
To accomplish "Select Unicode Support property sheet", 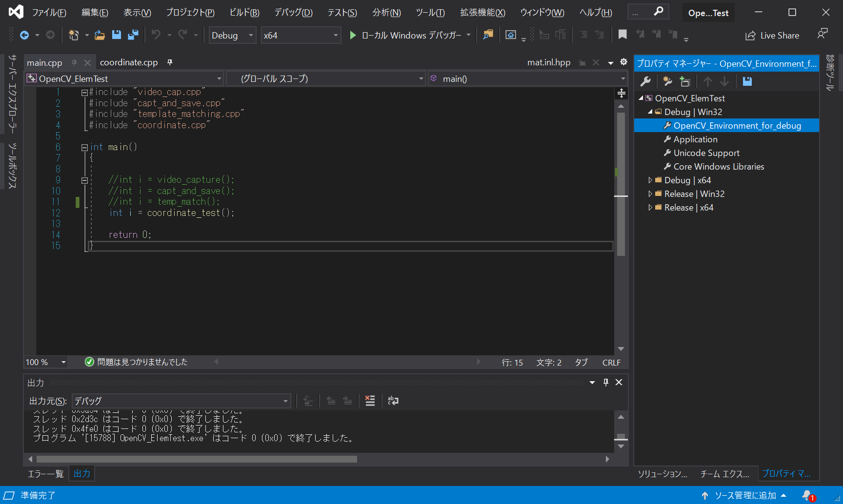I will [706, 153].
